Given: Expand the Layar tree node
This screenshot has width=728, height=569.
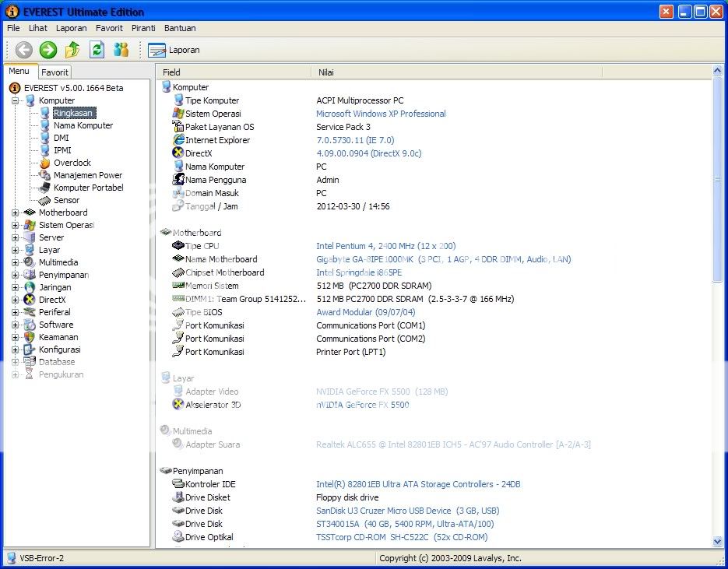Looking at the screenshot, I should click(x=15, y=250).
